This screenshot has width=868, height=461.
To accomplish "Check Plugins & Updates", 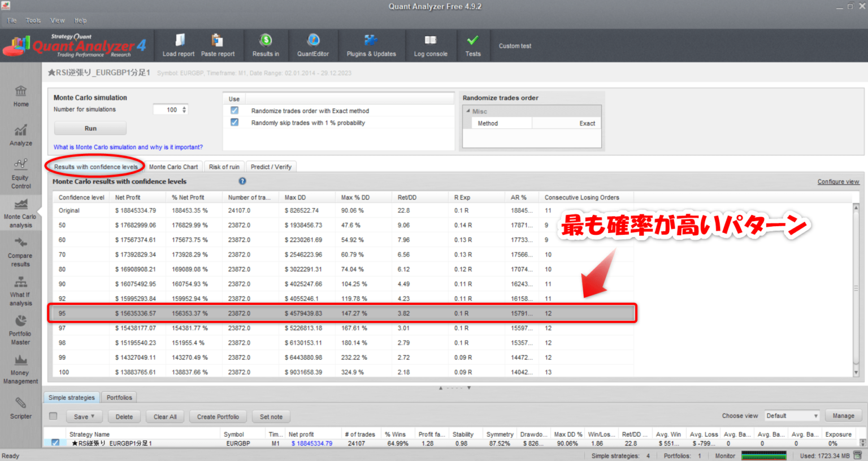I will (x=371, y=45).
